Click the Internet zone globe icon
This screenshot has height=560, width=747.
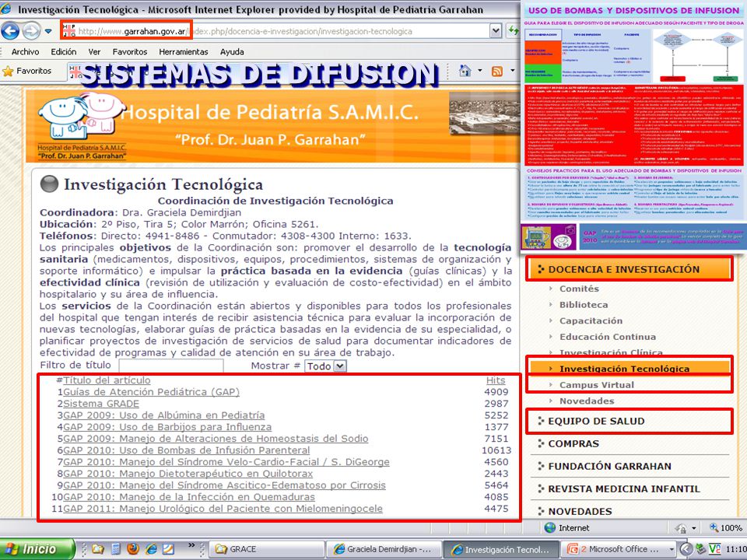[550, 527]
